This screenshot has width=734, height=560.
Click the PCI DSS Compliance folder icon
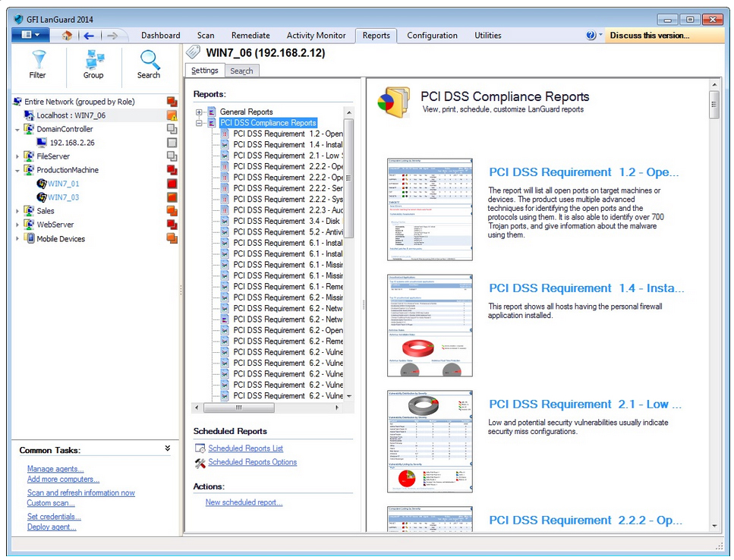pos(394,102)
